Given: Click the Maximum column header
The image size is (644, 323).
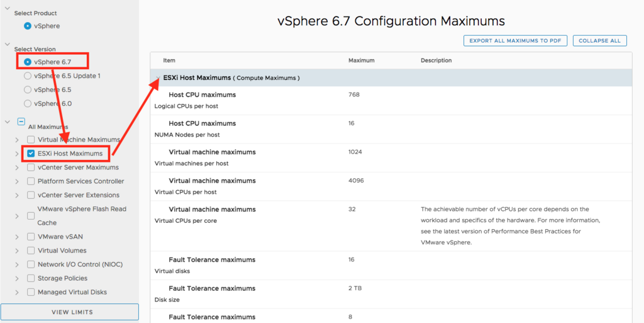Looking at the screenshot, I should click(362, 60).
